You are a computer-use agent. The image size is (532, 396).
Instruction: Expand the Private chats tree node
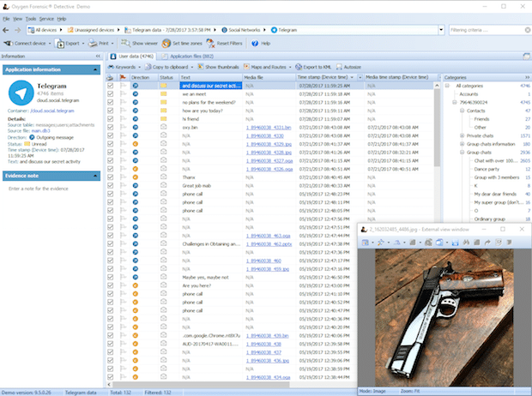click(x=462, y=135)
